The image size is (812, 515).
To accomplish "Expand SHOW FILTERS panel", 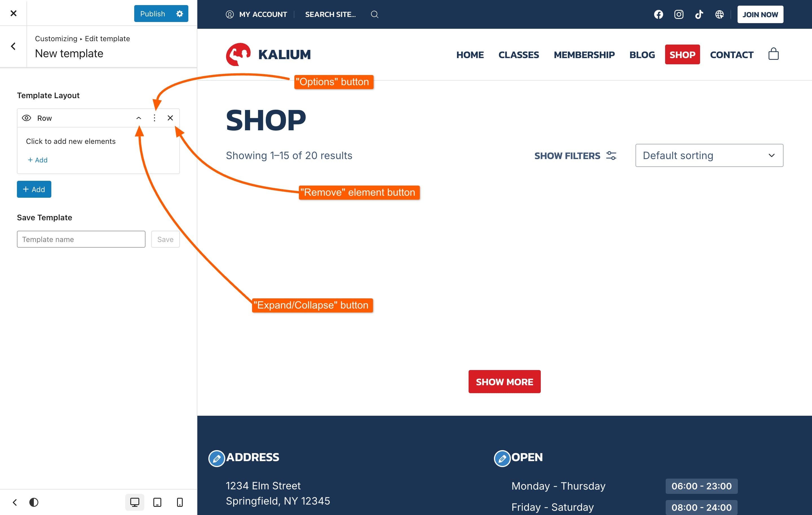I will point(575,155).
